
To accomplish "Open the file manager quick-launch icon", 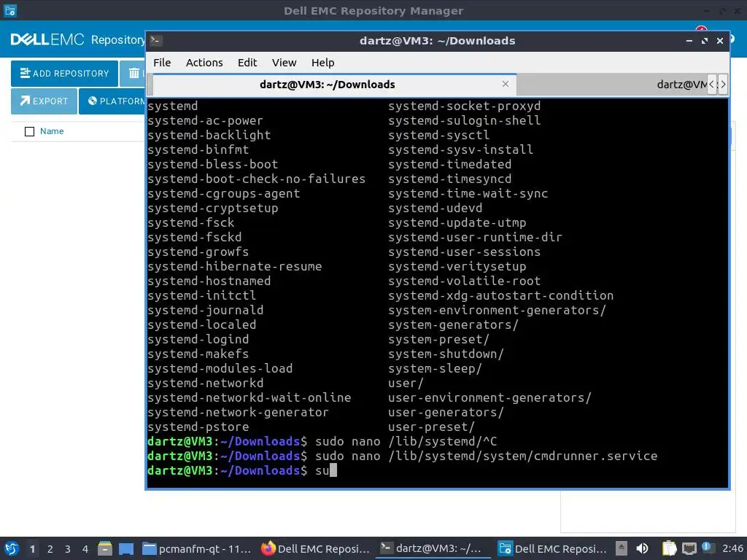I will tap(105, 548).
